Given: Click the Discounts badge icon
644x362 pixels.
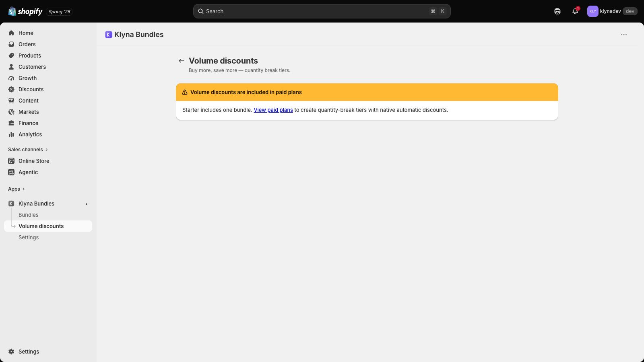Looking at the screenshot, I should click(x=11, y=89).
